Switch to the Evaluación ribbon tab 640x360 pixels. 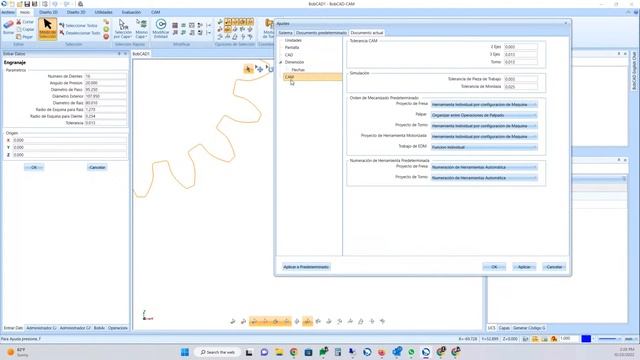[131, 12]
